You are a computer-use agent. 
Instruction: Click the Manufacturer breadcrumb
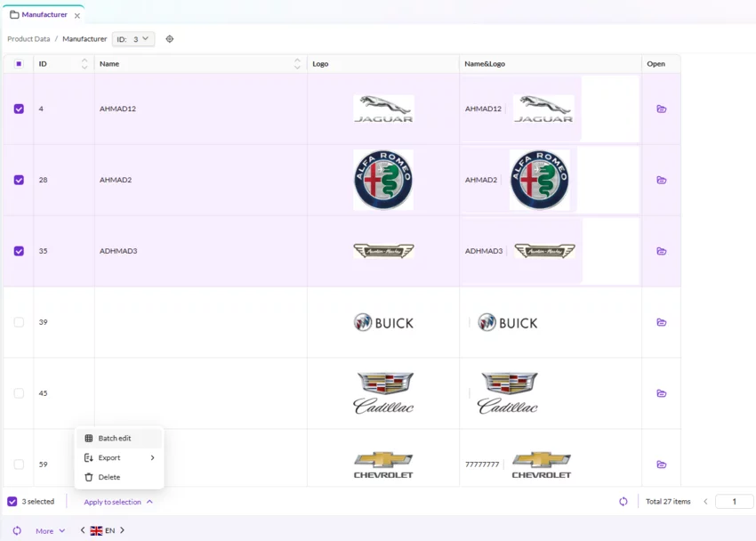pyautogui.click(x=84, y=39)
